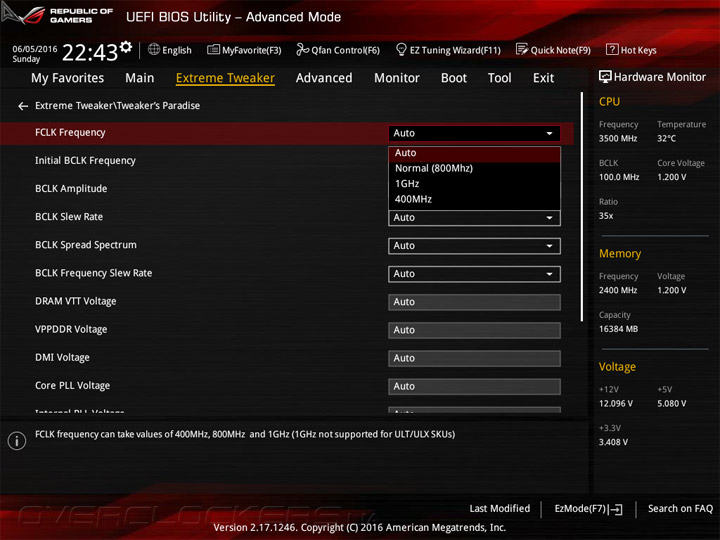Click the +3.3V reading 3.408 V
Image resolution: width=720 pixels, height=540 pixels.
pos(613,442)
